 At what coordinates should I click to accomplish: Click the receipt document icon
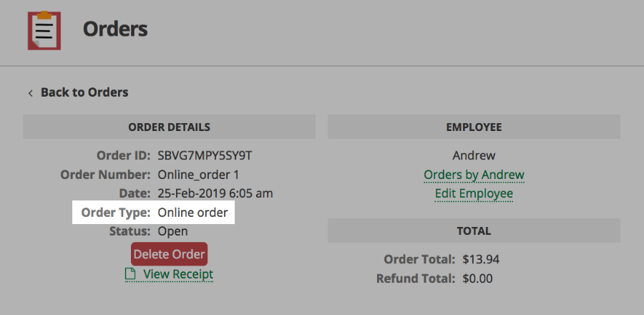click(x=130, y=274)
